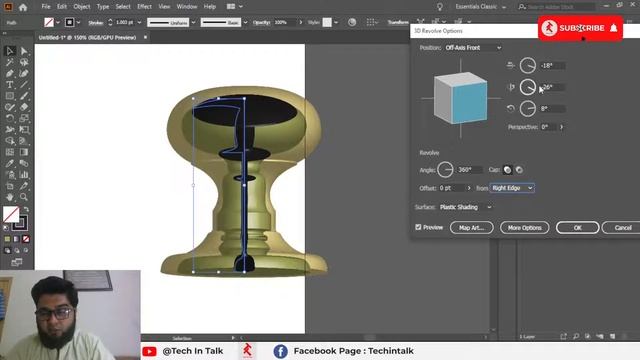Click the Home icon in top bar
The width and height of the screenshot is (640, 360).
[x=23, y=7]
